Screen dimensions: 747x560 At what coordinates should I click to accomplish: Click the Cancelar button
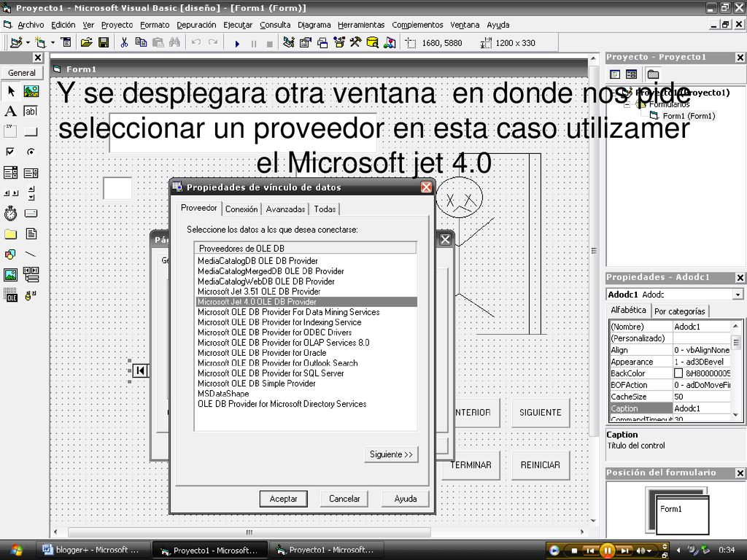pos(344,499)
